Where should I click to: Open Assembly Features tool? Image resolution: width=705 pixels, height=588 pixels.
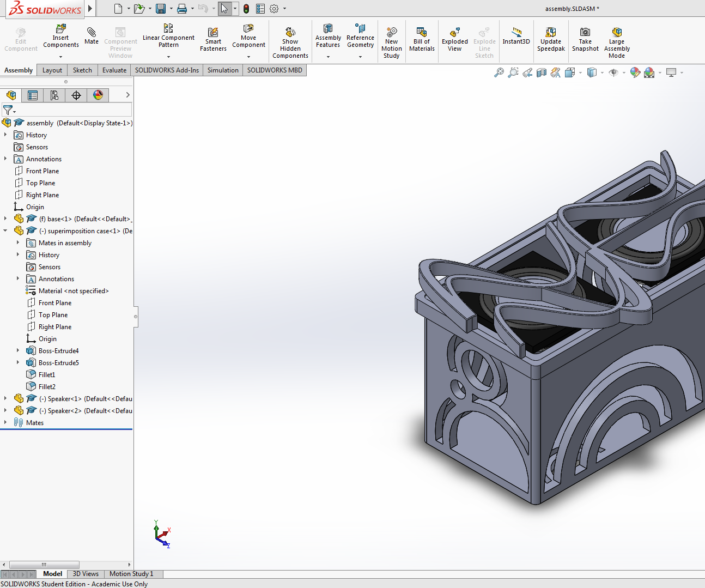pos(328,36)
